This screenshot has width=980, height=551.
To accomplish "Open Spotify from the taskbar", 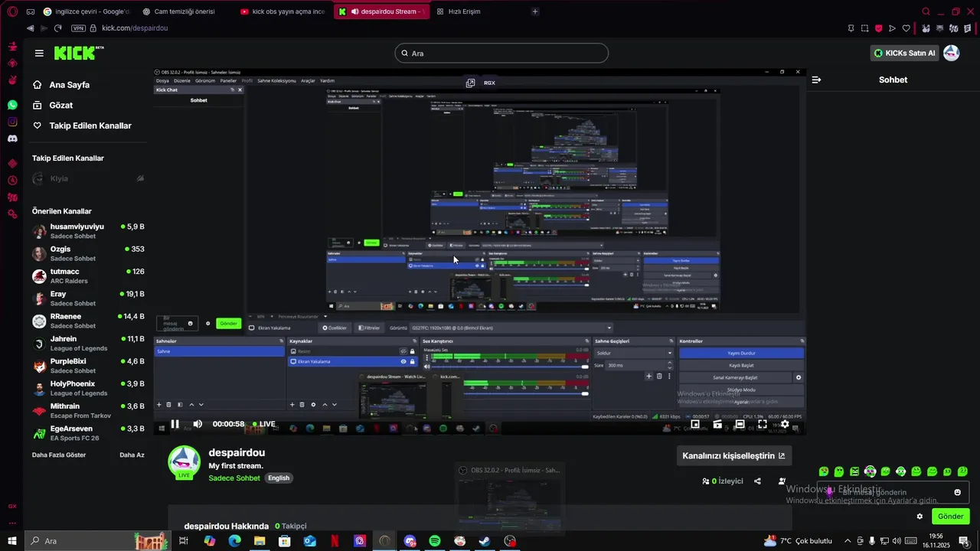I will (x=434, y=541).
